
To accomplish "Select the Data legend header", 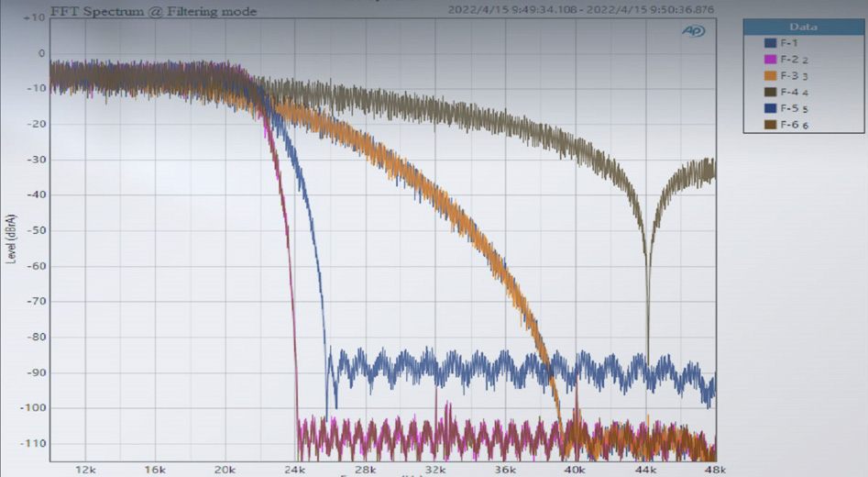I will coord(803,28).
